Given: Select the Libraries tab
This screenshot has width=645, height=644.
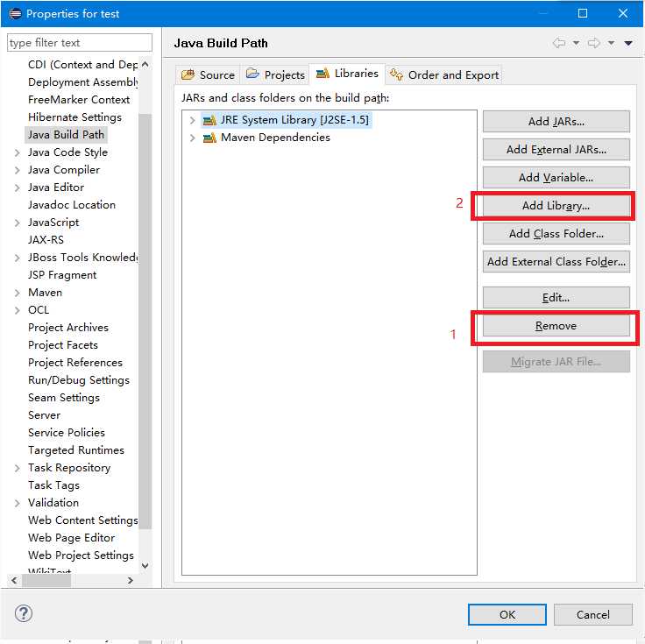Looking at the screenshot, I should point(347,74).
